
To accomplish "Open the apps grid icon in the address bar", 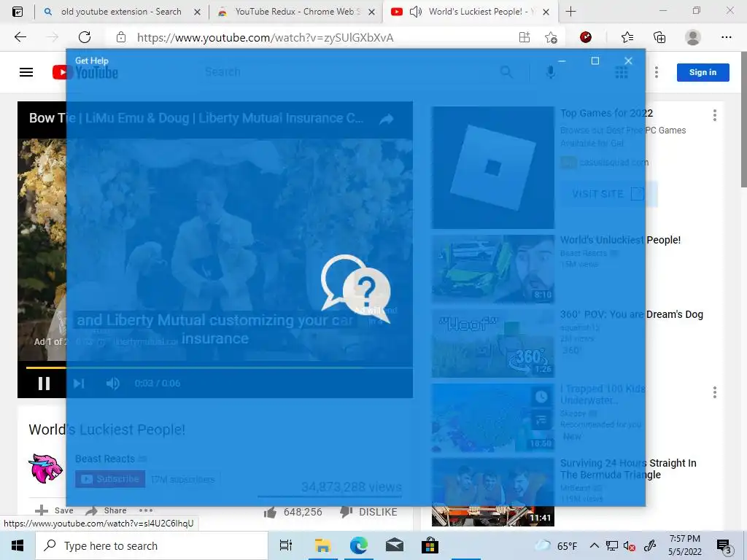I will 524,37.
